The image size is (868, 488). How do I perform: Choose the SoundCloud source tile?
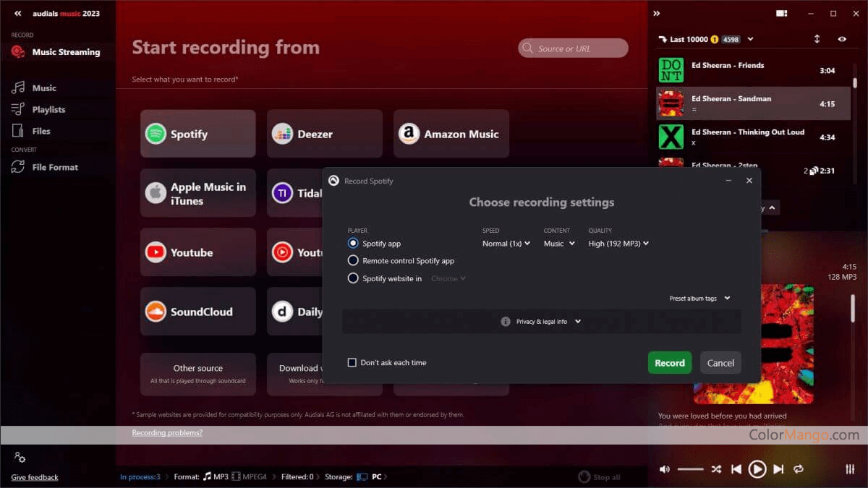[198, 312]
